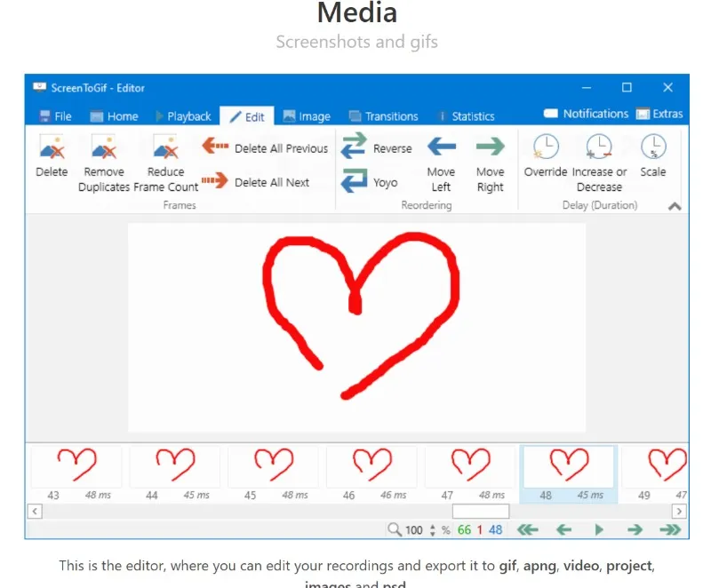Jump to last frame
The width and height of the screenshot is (711, 588).
[x=670, y=529]
